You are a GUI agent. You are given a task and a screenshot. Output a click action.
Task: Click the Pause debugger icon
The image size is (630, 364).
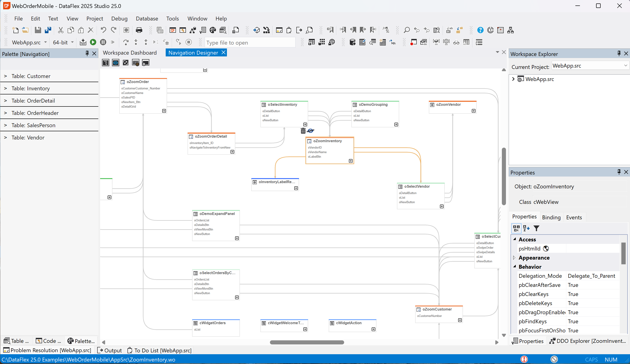click(x=103, y=42)
